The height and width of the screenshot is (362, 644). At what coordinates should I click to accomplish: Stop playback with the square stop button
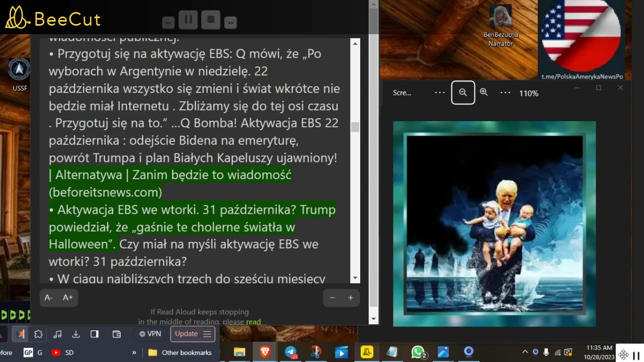click(211, 20)
